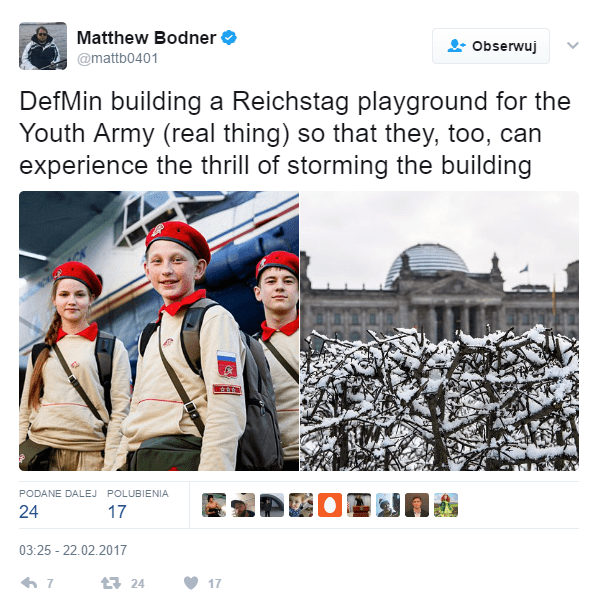This screenshot has width=599, height=603.
Task: Open the tweet timestamp 03:25 - 22.02.2017
Action: (73, 550)
